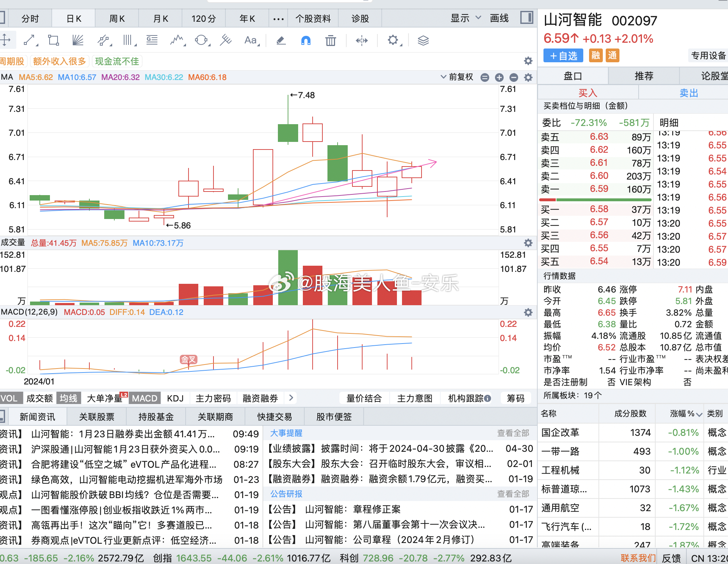Screen dimensions: 728x564
Task: Toggle the KDJ indicator
Action: (175, 399)
